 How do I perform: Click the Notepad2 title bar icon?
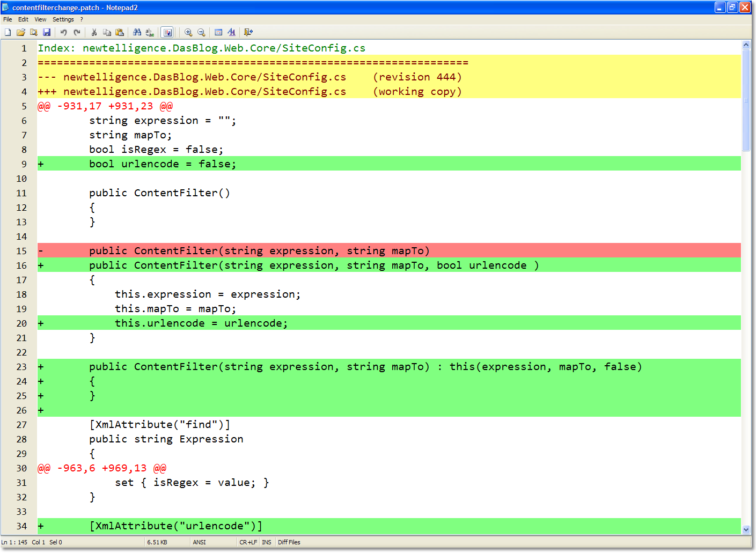pyautogui.click(x=6, y=8)
